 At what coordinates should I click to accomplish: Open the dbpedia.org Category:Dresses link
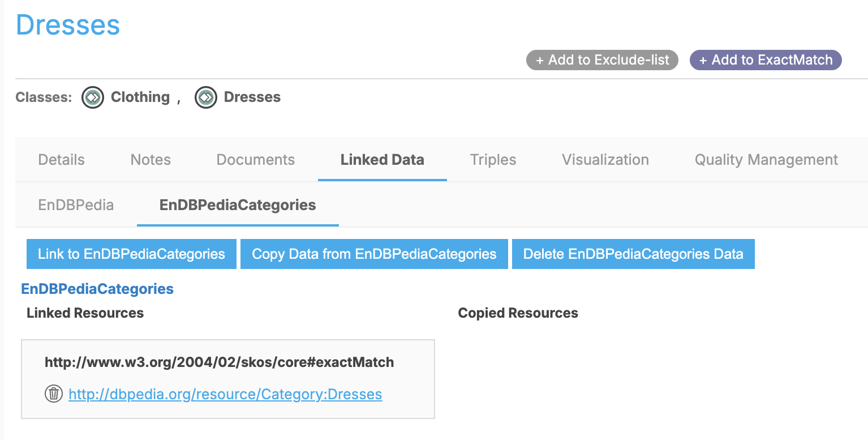(225, 394)
